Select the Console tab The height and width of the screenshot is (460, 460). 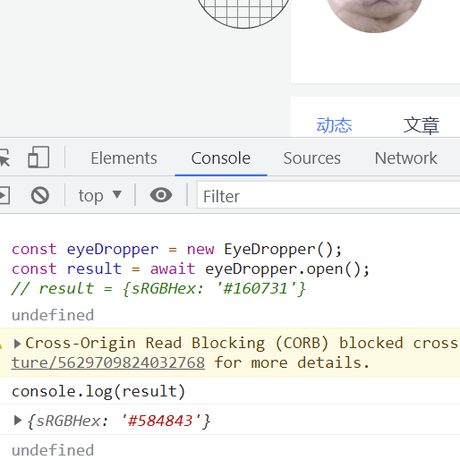tap(221, 158)
